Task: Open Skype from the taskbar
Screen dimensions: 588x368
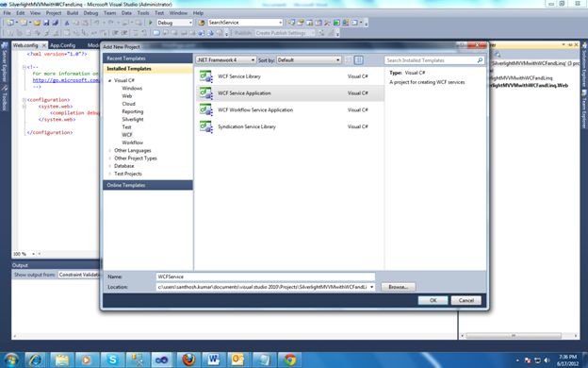Action: pos(112,360)
